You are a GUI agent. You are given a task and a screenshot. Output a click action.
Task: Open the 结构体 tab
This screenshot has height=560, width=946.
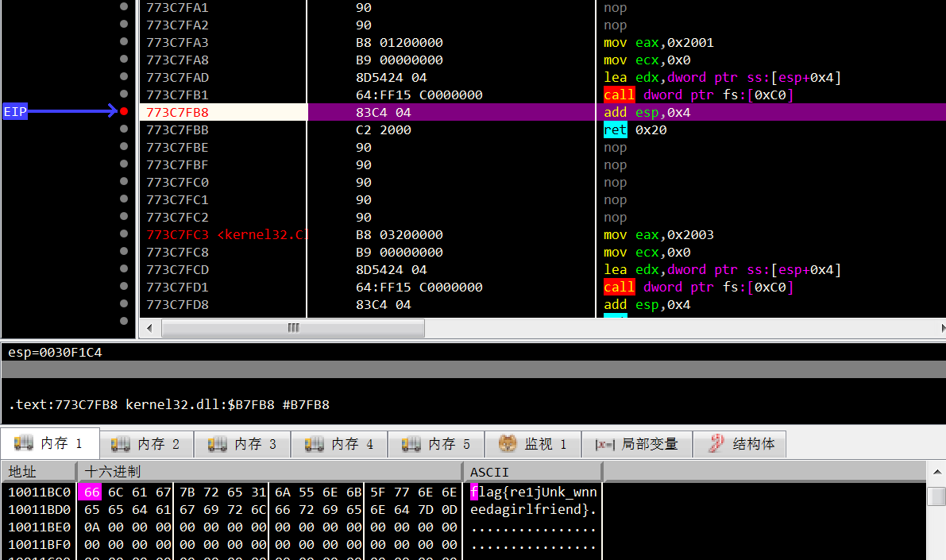pos(739,444)
